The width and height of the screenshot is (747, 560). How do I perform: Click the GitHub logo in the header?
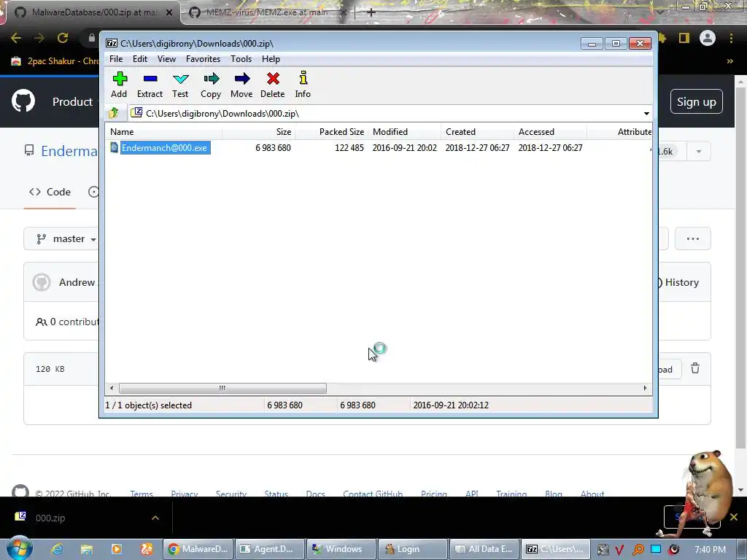(23, 101)
